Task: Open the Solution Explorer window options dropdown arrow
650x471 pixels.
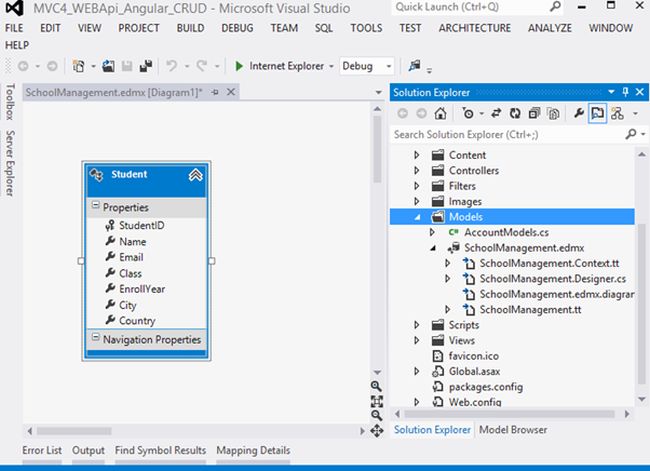Action: click(611, 92)
